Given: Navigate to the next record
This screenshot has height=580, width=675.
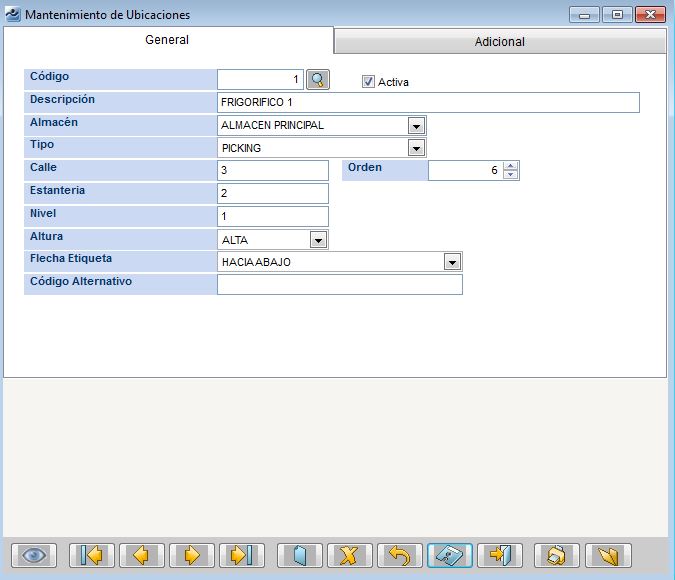Looking at the screenshot, I should pyautogui.click(x=192, y=555).
